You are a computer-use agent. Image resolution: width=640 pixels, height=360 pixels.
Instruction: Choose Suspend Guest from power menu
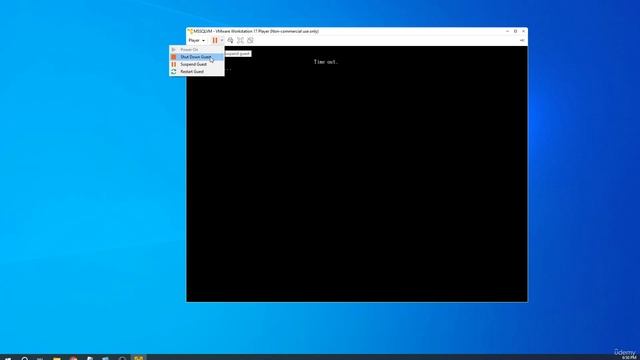point(197,64)
